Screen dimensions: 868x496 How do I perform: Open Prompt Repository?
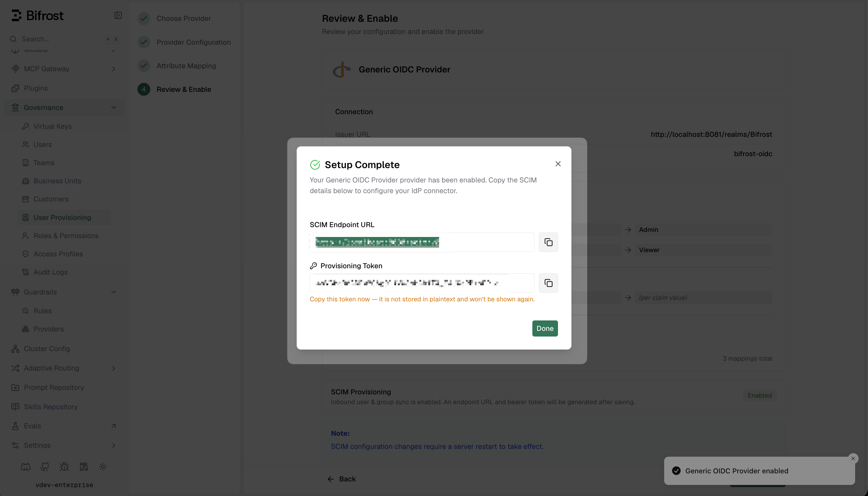tap(64, 388)
